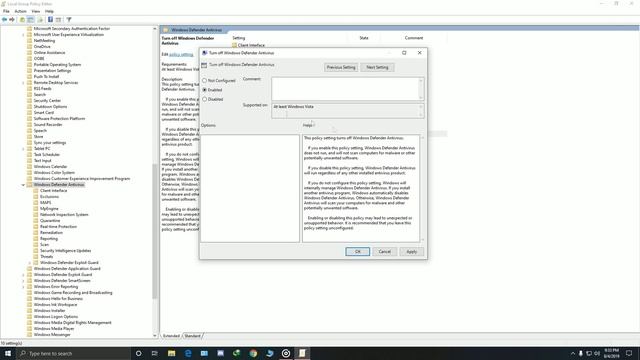Click the Previous Setting button
The height and width of the screenshot is (360, 640).
pos(341,67)
